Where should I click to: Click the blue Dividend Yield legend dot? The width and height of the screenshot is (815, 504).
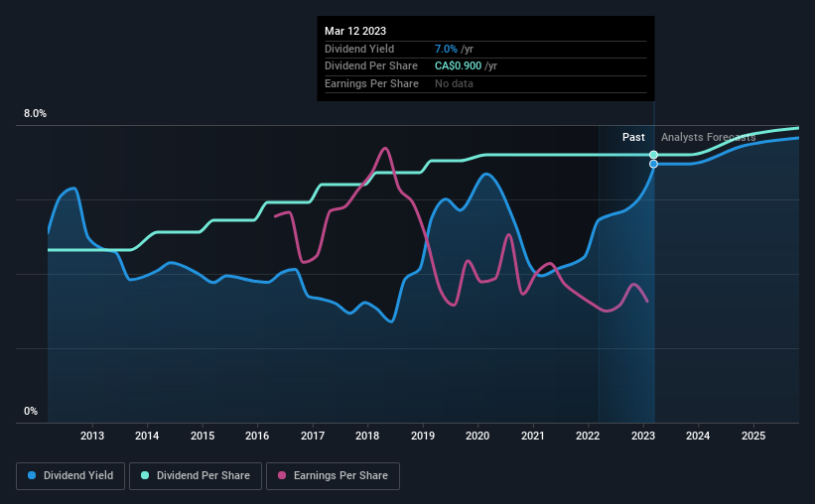coord(32,475)
